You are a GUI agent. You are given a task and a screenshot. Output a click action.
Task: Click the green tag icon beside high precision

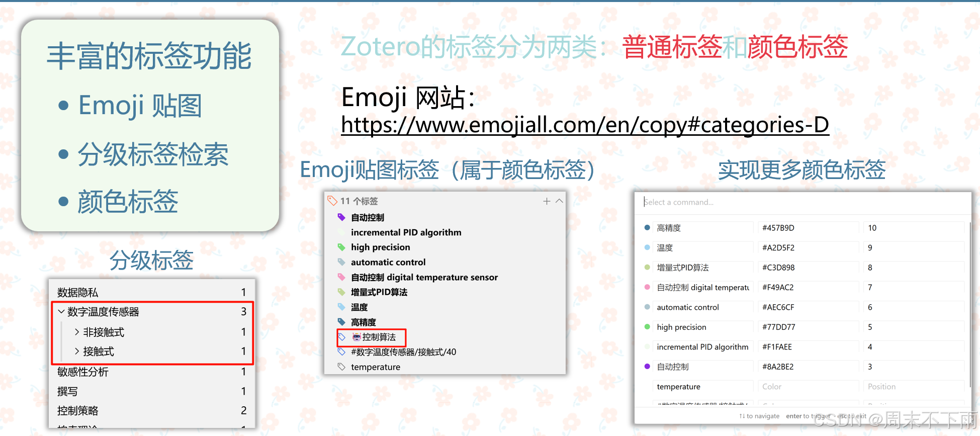[x=341, y=247]
